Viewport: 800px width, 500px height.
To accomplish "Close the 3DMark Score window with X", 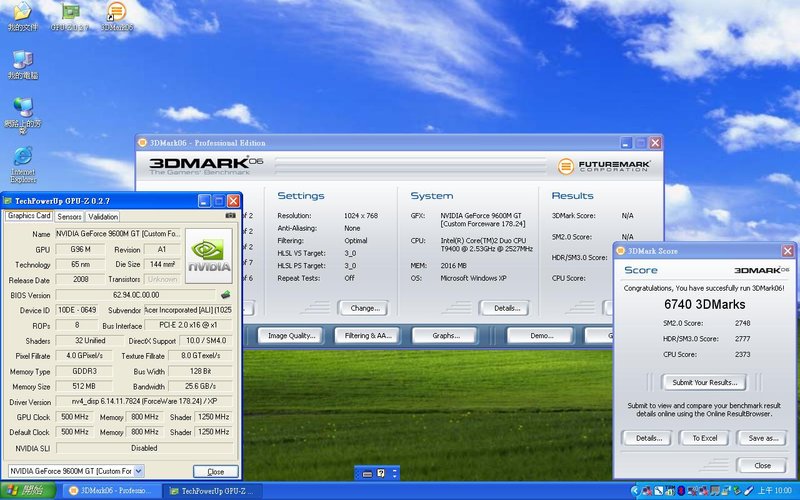I will [788, 251].
